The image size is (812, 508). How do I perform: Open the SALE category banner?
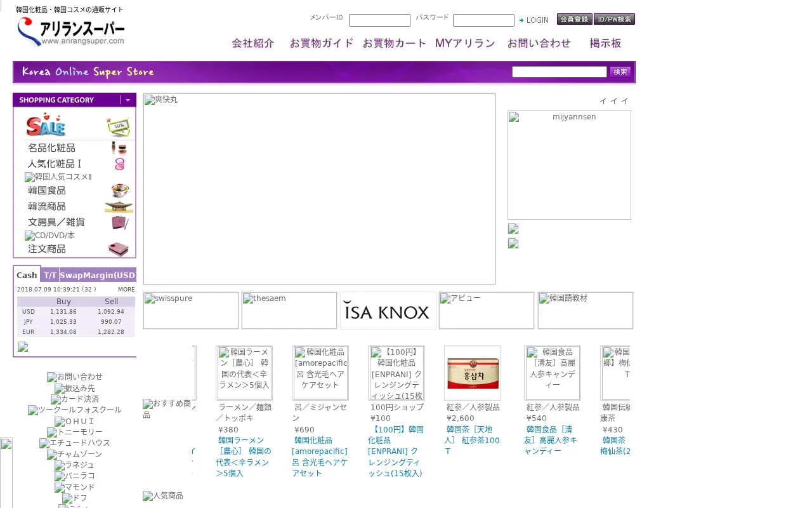click(79, 124)
